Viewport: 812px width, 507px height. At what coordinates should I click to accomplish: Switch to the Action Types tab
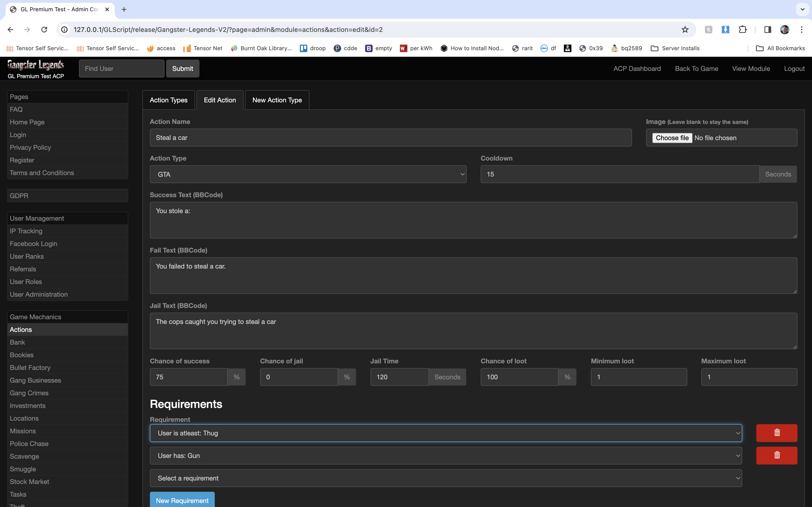168,100
